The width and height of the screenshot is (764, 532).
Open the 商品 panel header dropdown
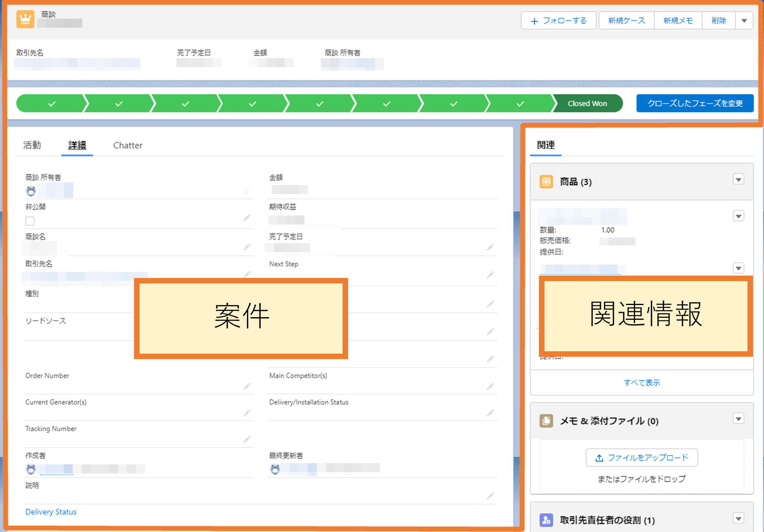[x=739, y=179]
